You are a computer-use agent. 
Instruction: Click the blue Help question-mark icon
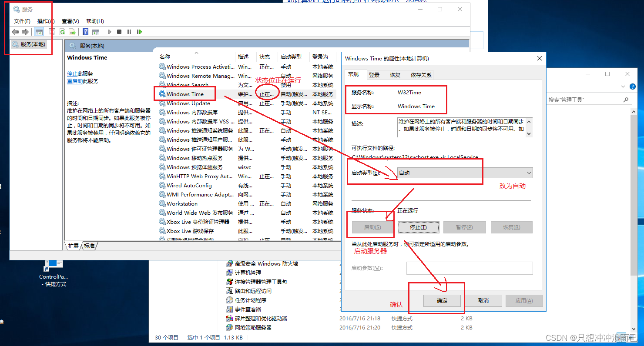click(x=86, y=32)
